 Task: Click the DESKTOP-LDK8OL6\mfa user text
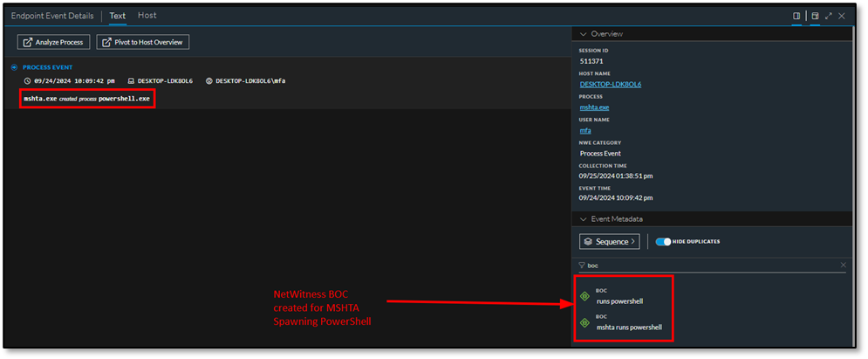pyautogui.click(x=250, y=81)
